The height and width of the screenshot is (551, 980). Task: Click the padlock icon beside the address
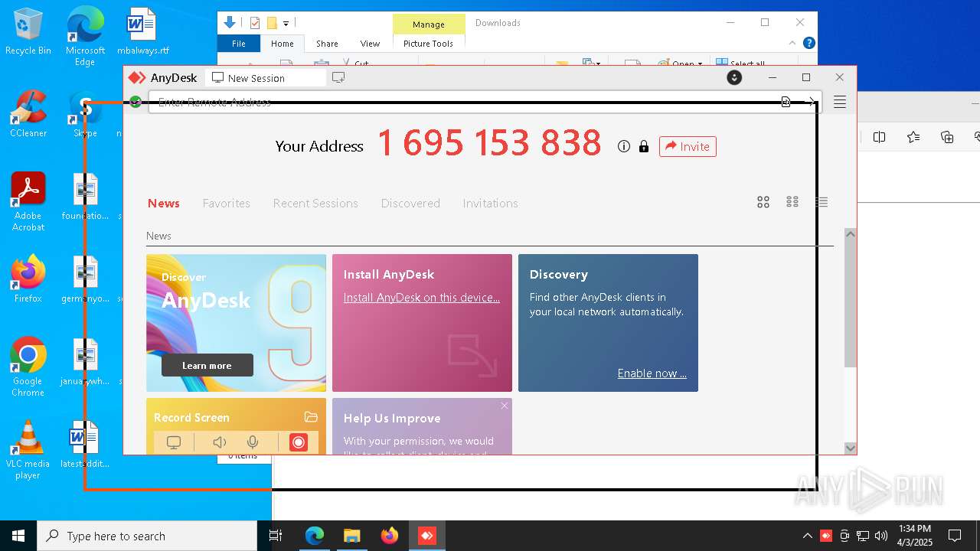(644, 146)
